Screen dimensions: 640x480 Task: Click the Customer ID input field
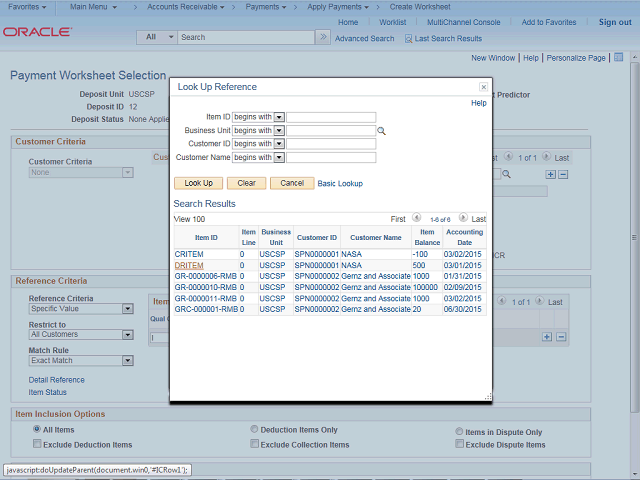(x=331, y=144)
